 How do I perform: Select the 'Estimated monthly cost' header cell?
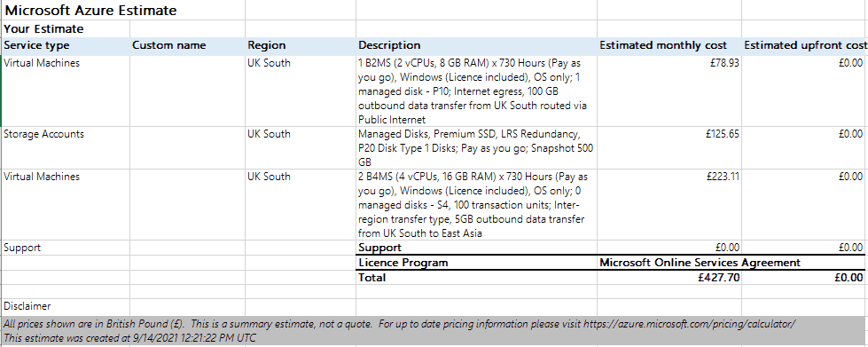tap(669, 46)
